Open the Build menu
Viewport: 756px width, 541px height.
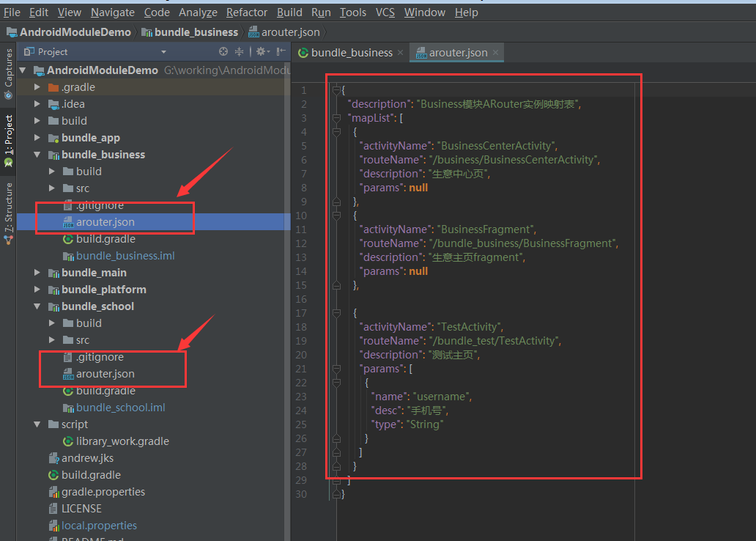tap(289, 12)
